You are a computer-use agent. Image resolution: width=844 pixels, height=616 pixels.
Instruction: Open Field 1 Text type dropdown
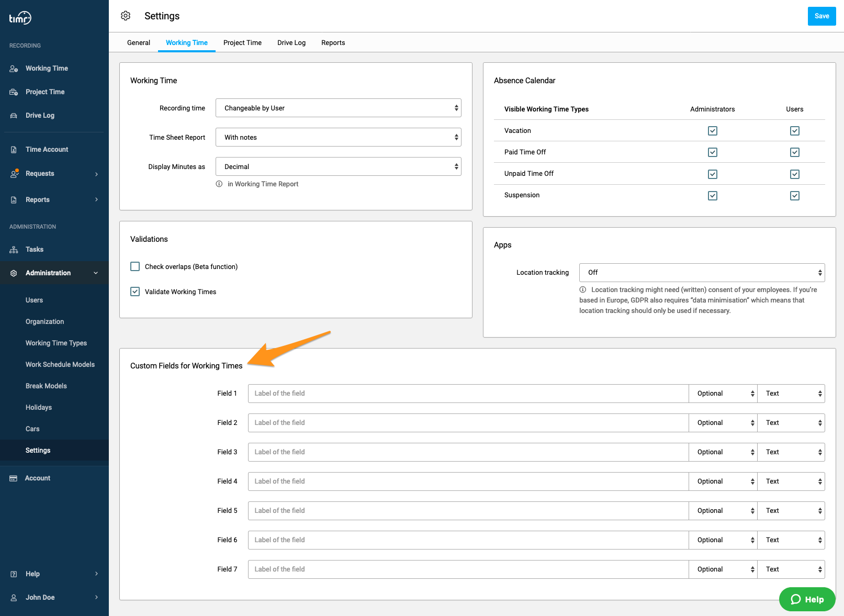pyautogui.click(x=792, y=394)
